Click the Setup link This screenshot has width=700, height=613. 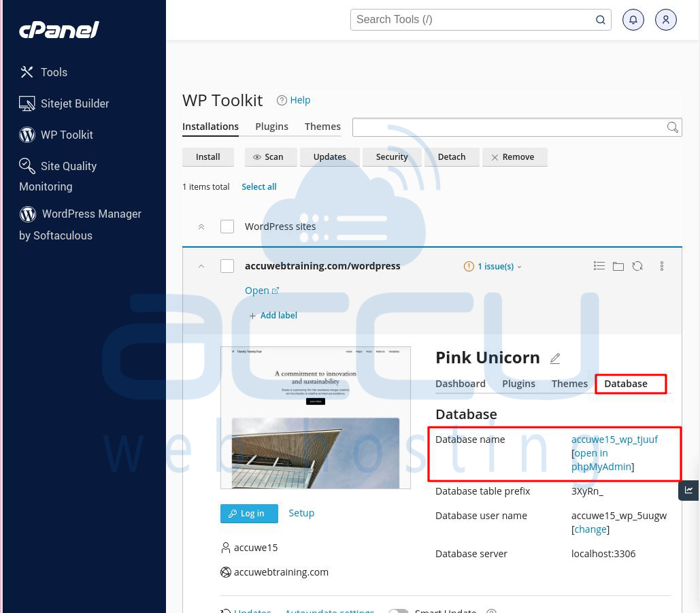(301, 513)
